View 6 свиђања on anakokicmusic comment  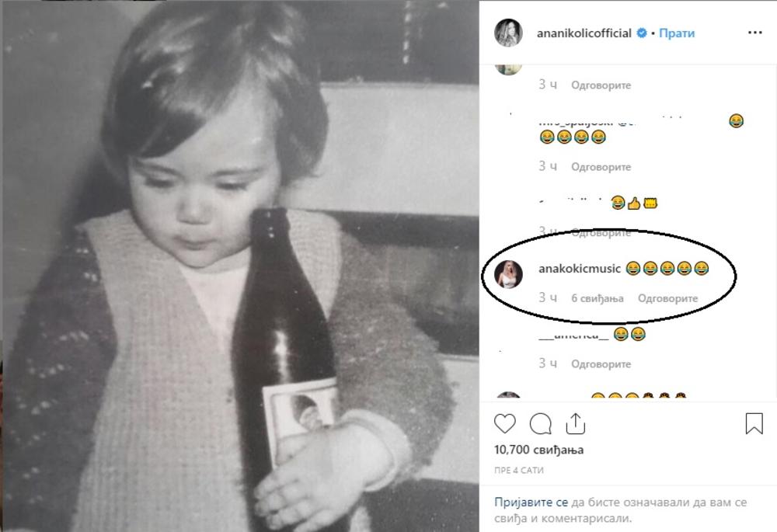click(598, 298)
